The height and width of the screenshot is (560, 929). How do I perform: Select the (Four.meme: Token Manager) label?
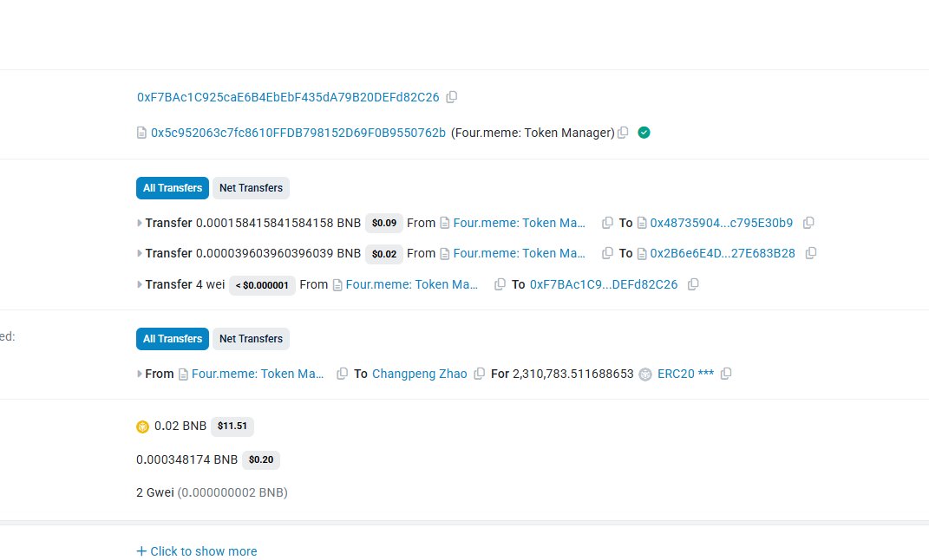(x=533, y=133)
